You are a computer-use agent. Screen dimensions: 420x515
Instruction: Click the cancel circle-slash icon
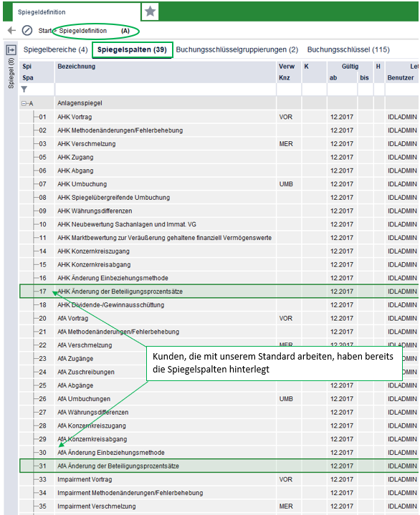pos(27,31)
